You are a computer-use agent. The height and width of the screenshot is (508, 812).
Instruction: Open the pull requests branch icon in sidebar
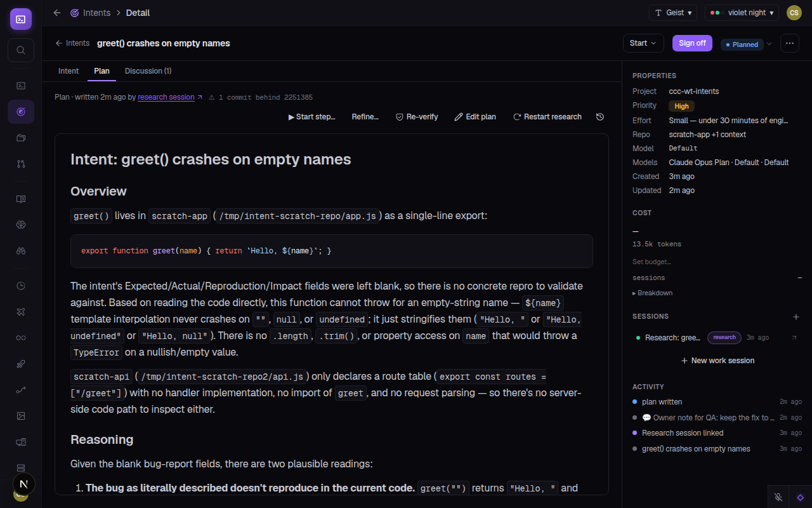21,164
